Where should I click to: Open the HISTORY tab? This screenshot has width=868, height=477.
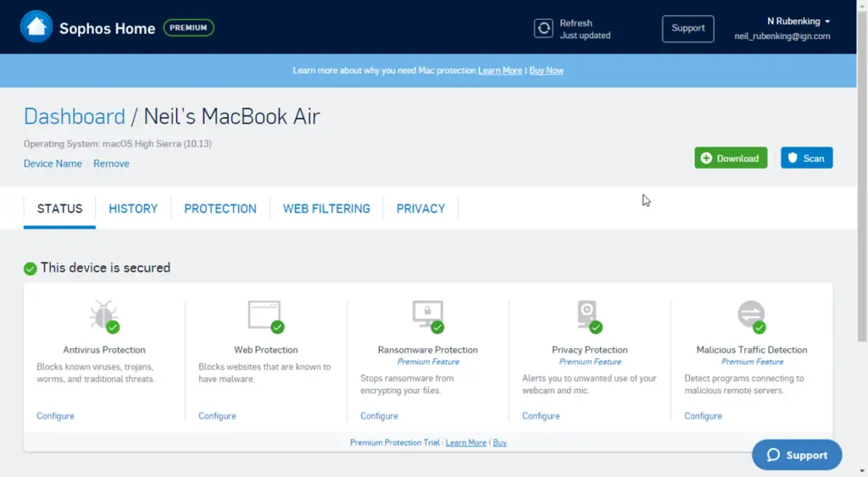(133, 208)
